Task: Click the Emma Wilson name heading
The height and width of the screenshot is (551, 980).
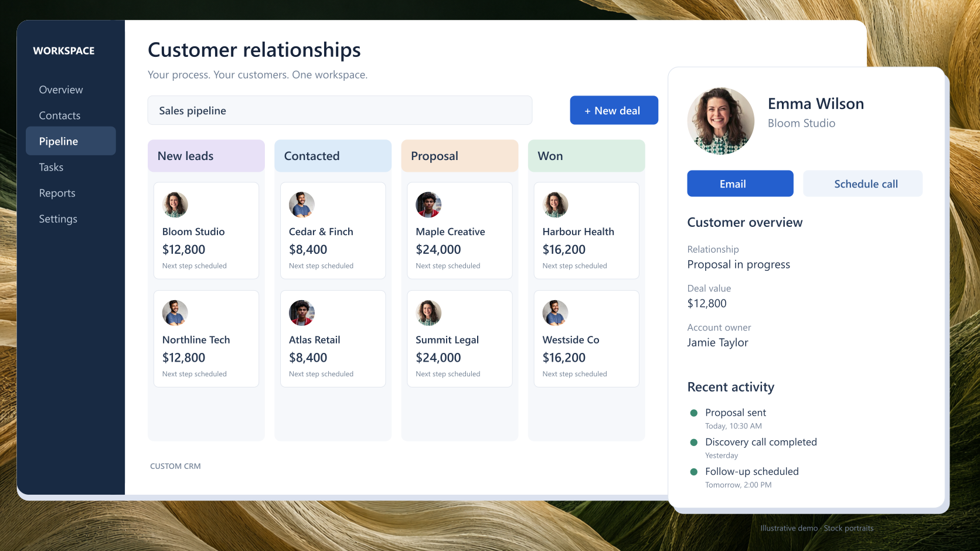Action: (816, 104)
